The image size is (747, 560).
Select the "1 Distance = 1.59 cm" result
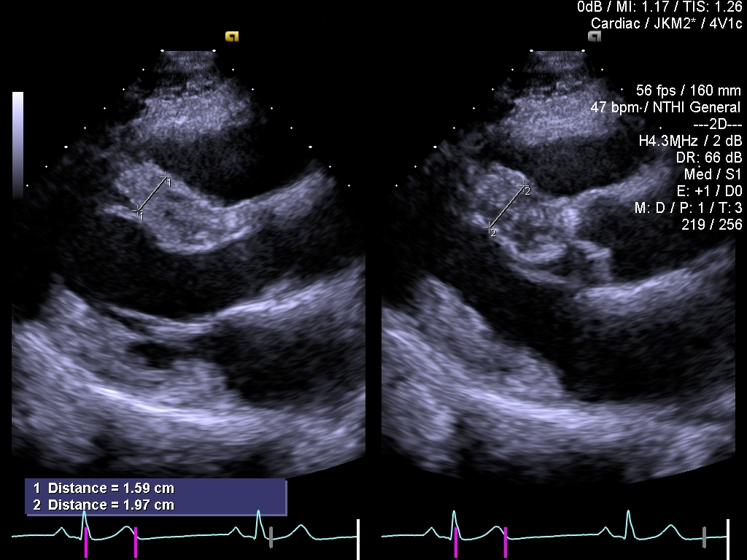click(104, 488)
